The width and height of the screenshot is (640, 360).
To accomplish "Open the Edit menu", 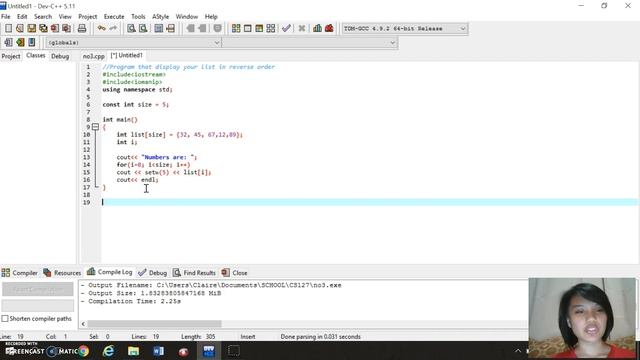I will [22, 17].
